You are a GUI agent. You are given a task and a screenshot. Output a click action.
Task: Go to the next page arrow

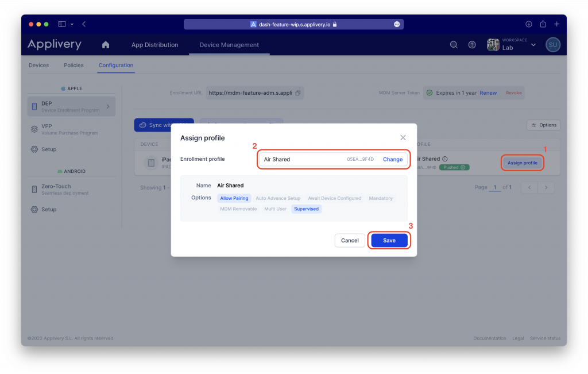[x=546, y=187]
